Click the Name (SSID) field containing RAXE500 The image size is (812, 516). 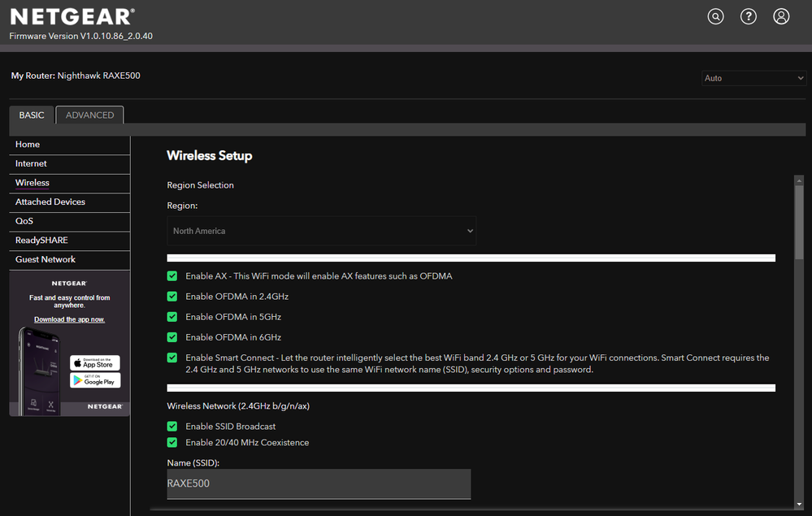click(319, 483)
